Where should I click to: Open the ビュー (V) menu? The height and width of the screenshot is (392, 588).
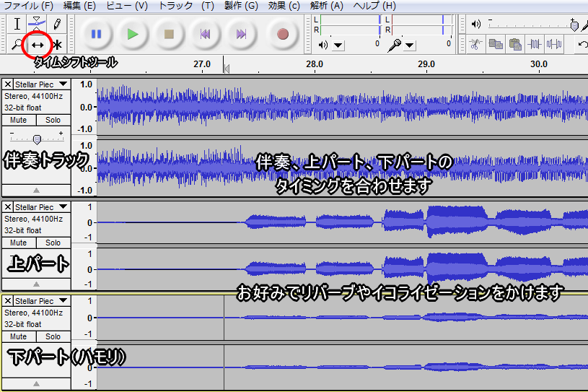pyautogui.click(x=127, y=6)
